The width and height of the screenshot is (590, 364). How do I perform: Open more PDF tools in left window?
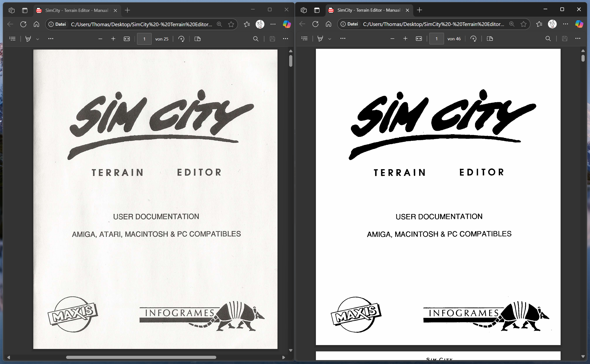51,39
